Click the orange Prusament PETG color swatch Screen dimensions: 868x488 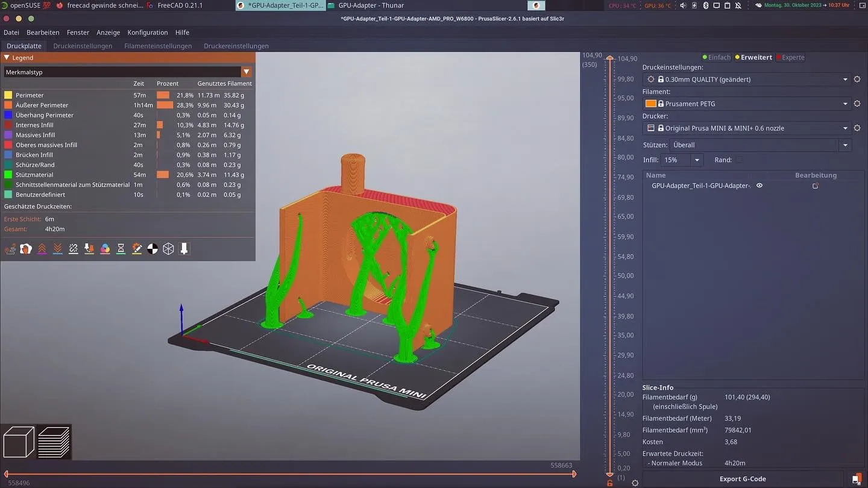click(650, 104)
